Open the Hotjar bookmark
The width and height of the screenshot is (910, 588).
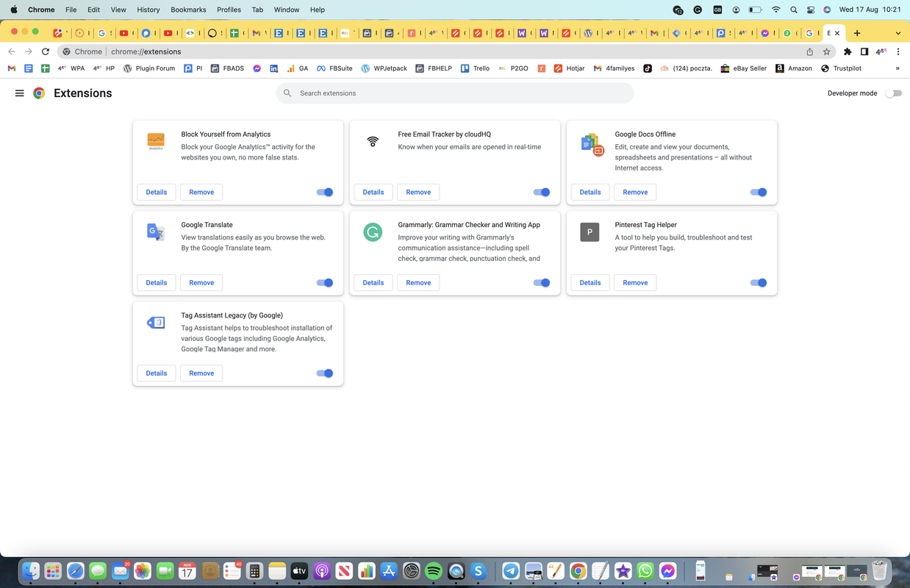coord(569,68)
